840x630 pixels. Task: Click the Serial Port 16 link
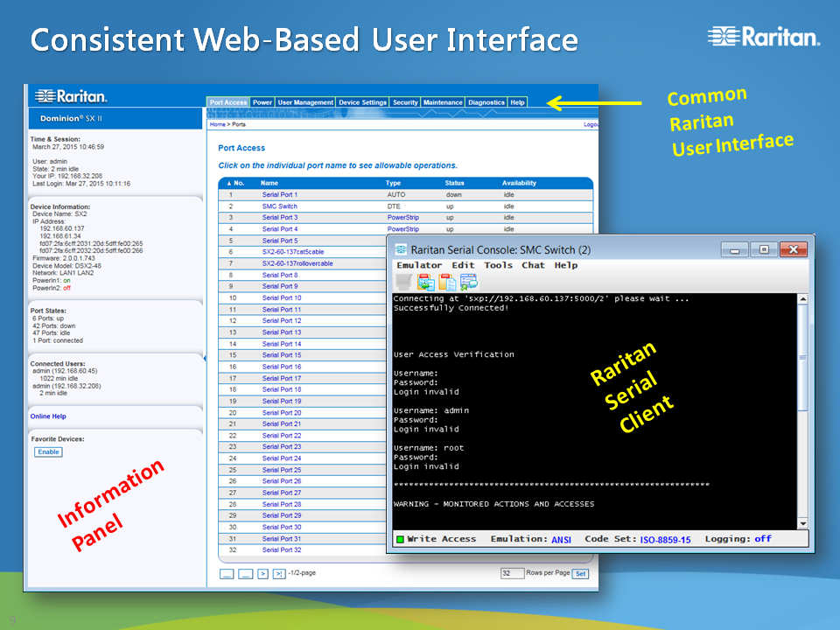click(282, 367)
